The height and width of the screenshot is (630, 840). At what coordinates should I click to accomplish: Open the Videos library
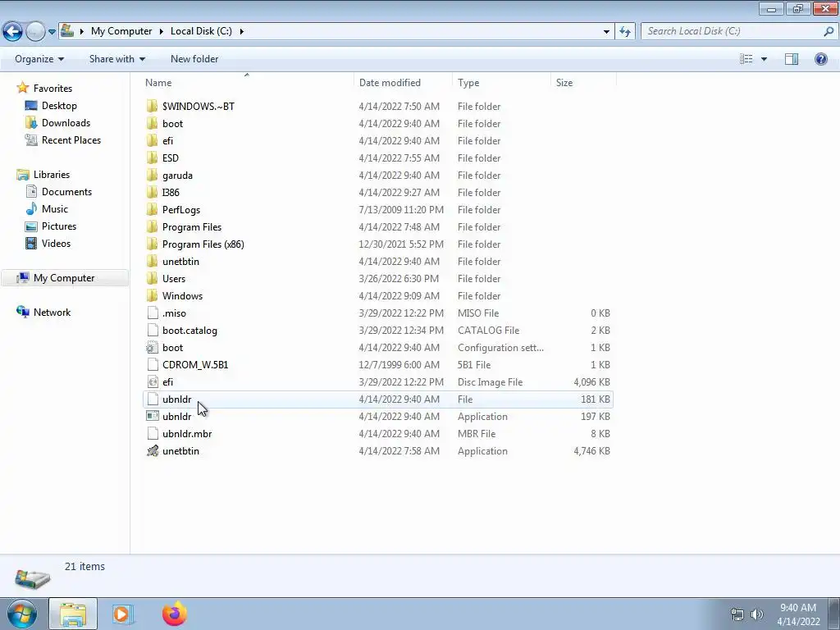[x=56, y=243]
